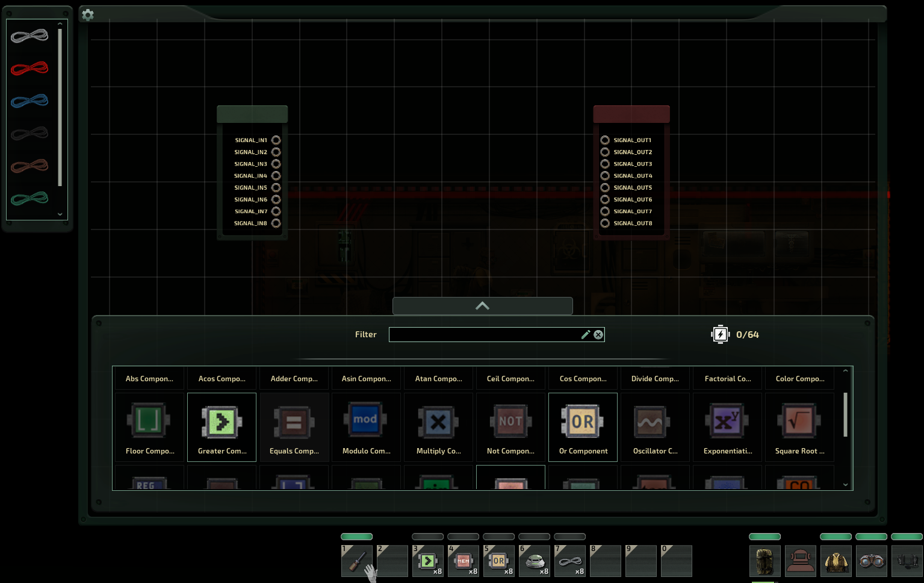Choose the "Ceil Compon..." entry
The image size is (924, 583).
(510, 379)
